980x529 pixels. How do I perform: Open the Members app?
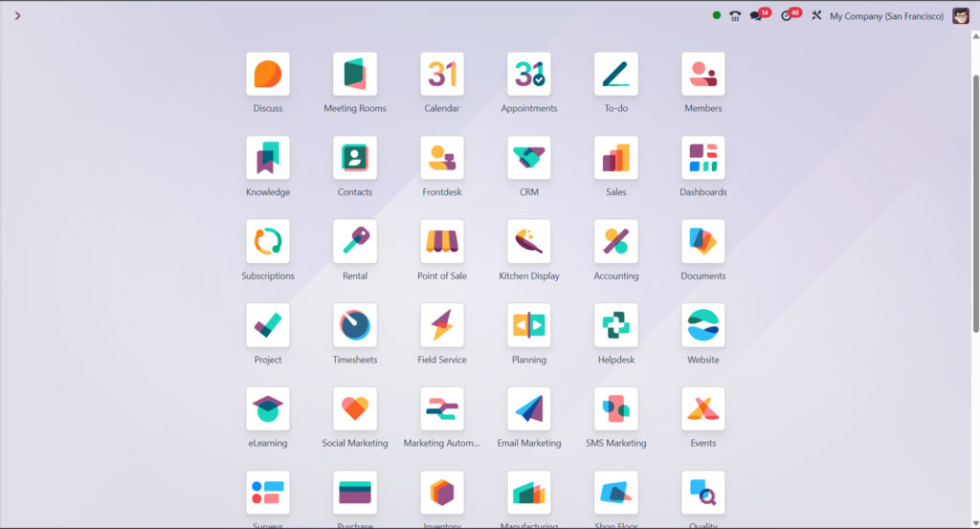click(703, 75)
